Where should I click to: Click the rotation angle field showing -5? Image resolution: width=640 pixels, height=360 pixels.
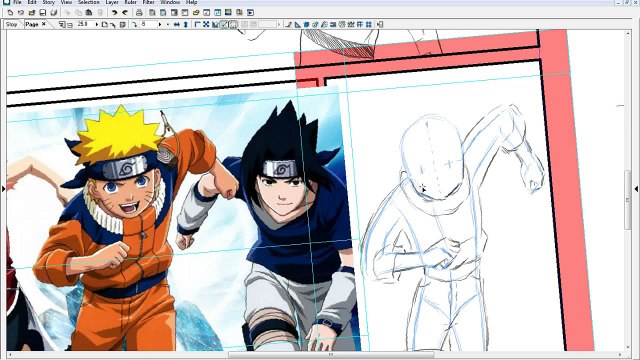[x=148, y=24]
